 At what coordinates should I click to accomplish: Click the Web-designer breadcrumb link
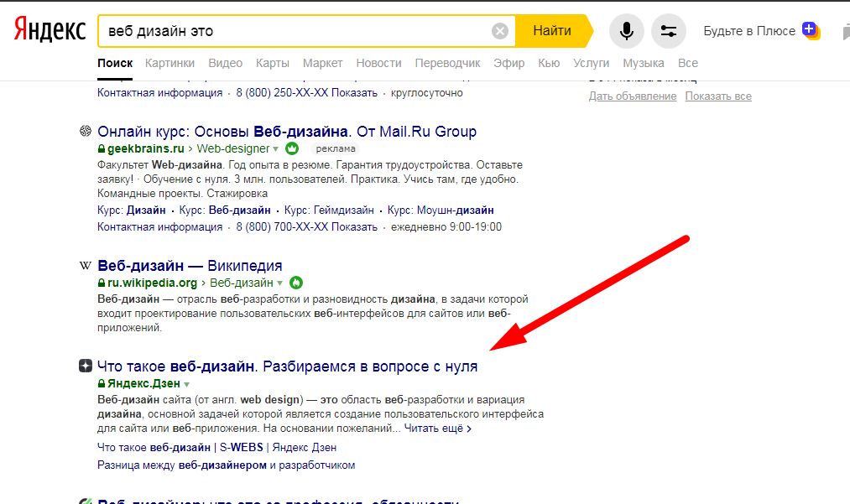pos(233,148)
